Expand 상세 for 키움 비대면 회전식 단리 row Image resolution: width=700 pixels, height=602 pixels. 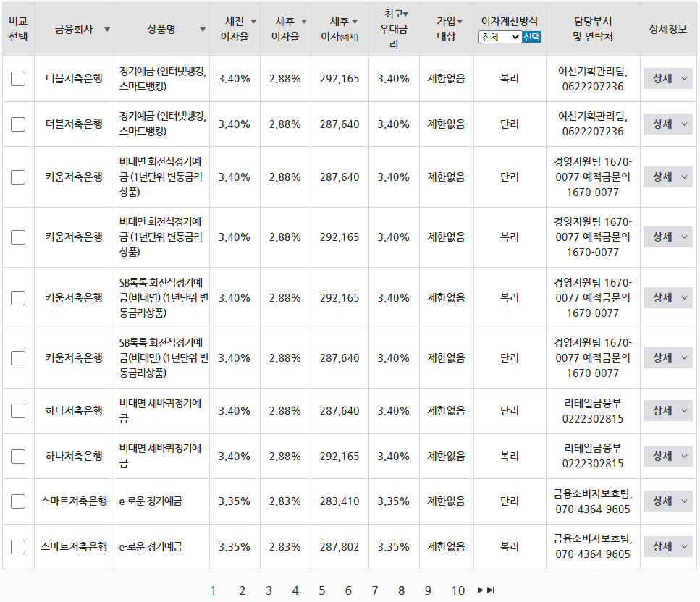click(x=668, y=177)
